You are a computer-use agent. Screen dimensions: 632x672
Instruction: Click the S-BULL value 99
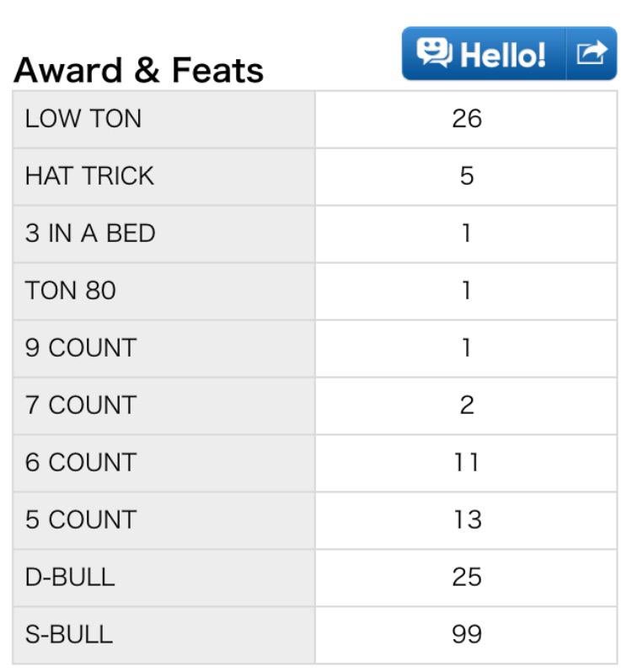point(466,635)
